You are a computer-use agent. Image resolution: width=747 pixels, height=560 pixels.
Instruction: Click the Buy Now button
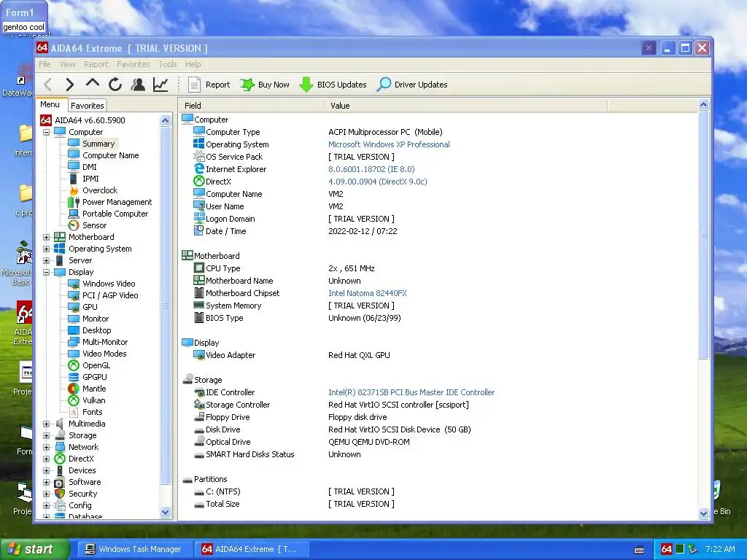point(265,85)
